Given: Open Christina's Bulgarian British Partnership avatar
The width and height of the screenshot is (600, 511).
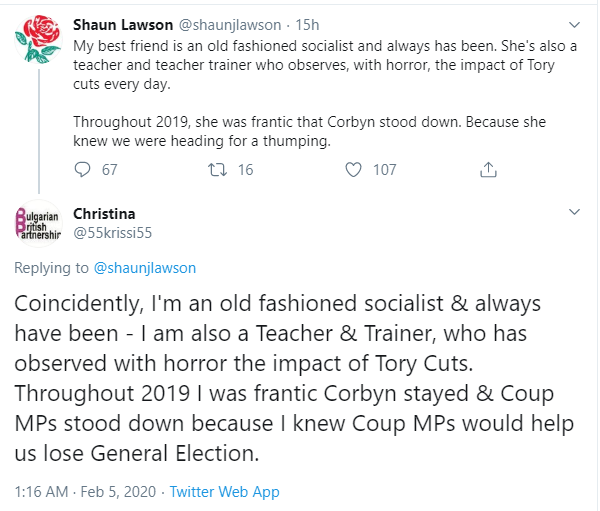Looking at the screenshot, I should click(39, 224).
